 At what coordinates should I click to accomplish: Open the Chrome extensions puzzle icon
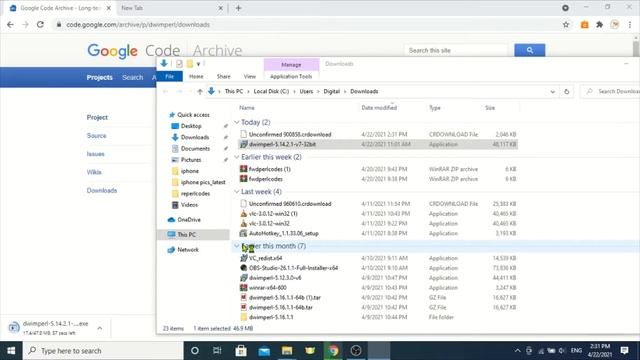[600, 24]
